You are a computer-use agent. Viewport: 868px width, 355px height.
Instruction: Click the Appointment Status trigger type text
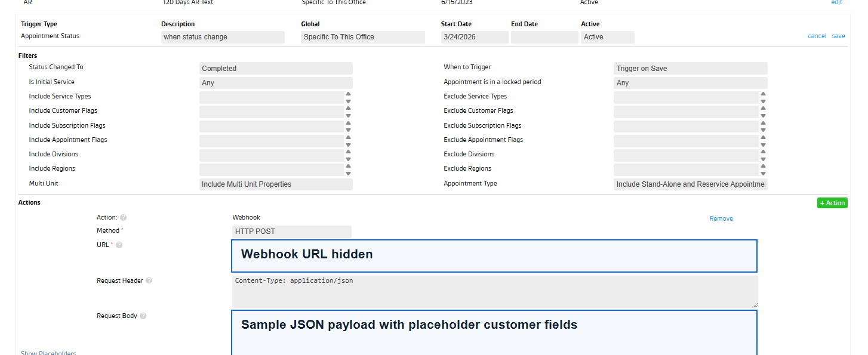point(50,36)
